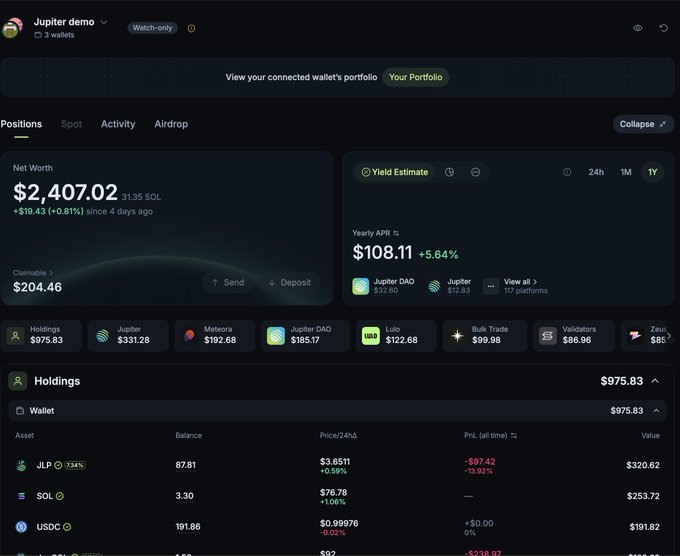Click the Asset column header
Image resolution: width=680 pixels, height=556 pixels.
(25, 435)
